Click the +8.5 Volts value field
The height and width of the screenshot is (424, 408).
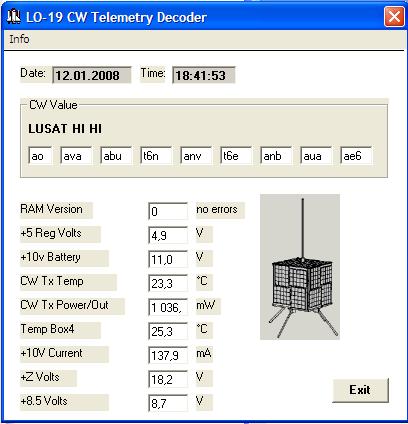point(168,403)
